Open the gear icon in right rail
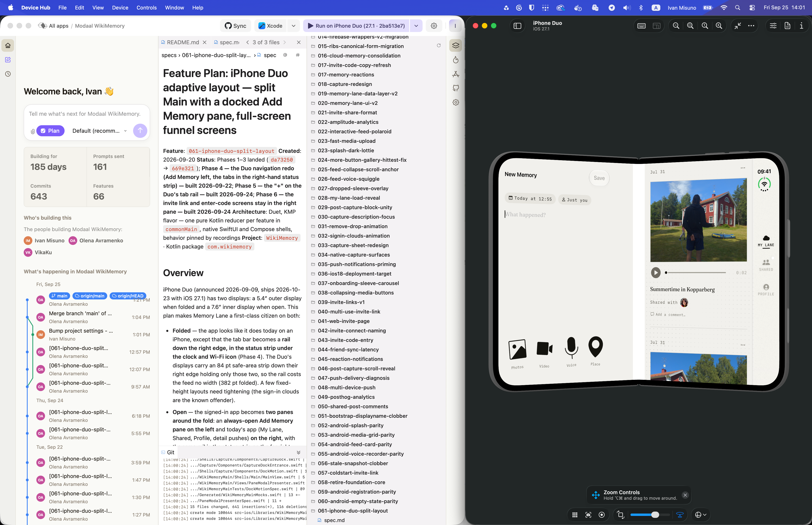 [x=456, y=102]
